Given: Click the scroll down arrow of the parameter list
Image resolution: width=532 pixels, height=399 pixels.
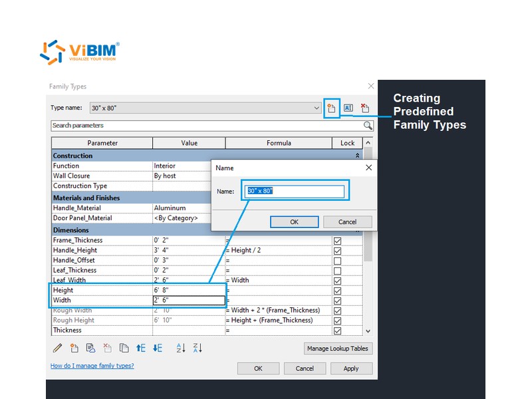Looking at the screenshot, I should [368, 331].
